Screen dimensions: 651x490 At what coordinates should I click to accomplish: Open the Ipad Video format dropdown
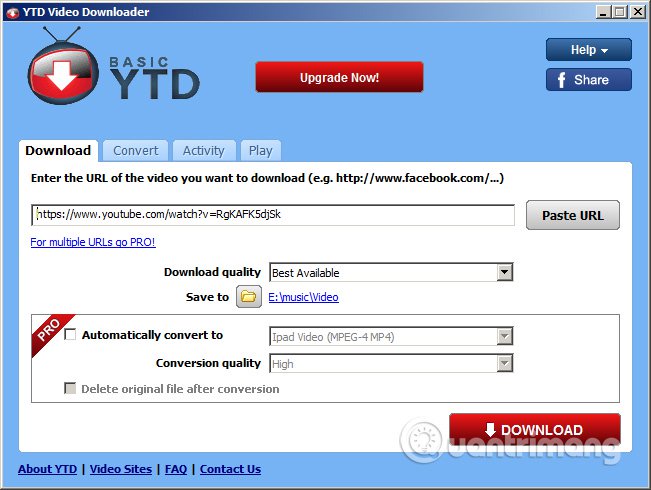391,336
